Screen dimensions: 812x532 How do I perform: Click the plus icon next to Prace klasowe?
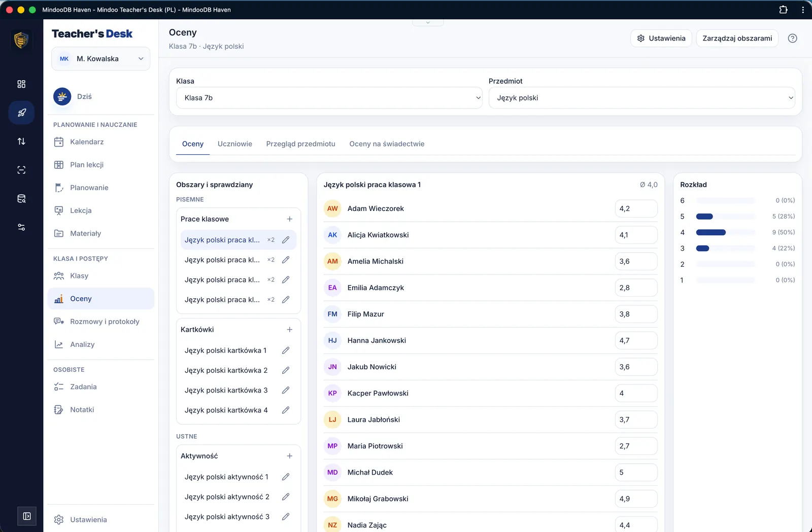pos(290,219)
